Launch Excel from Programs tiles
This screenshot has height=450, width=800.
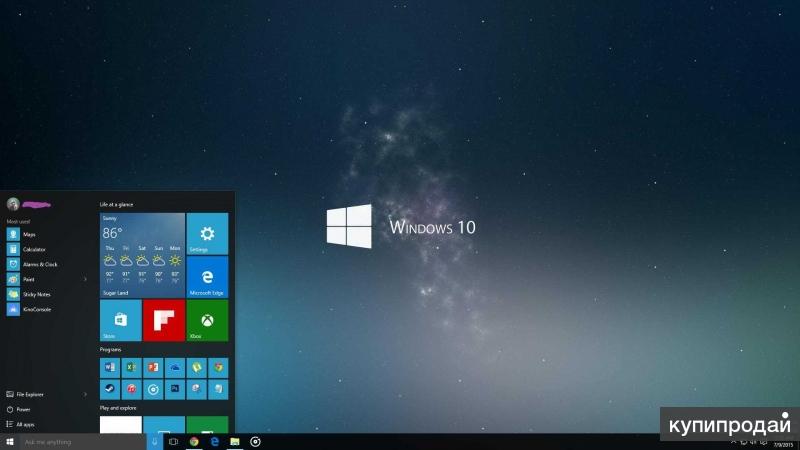(131, 367)
